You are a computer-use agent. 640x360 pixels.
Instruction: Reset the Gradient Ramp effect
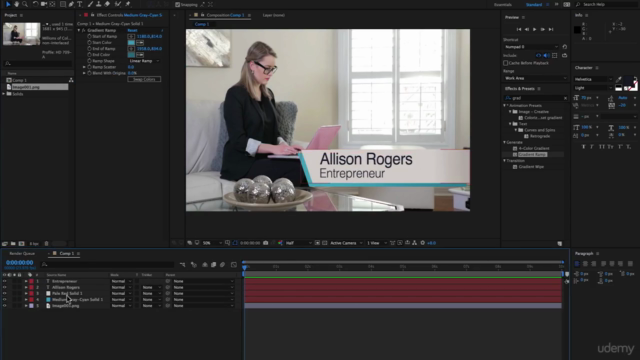(132, 30)
